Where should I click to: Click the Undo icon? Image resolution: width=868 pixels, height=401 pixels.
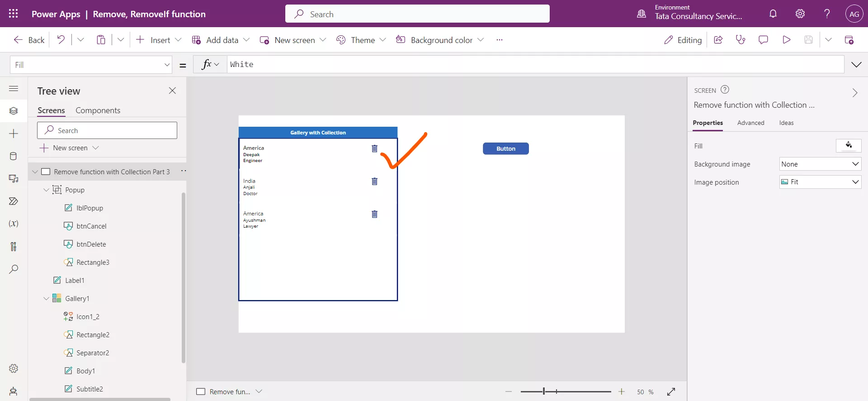pyautogui.click(x=61, y=40)
